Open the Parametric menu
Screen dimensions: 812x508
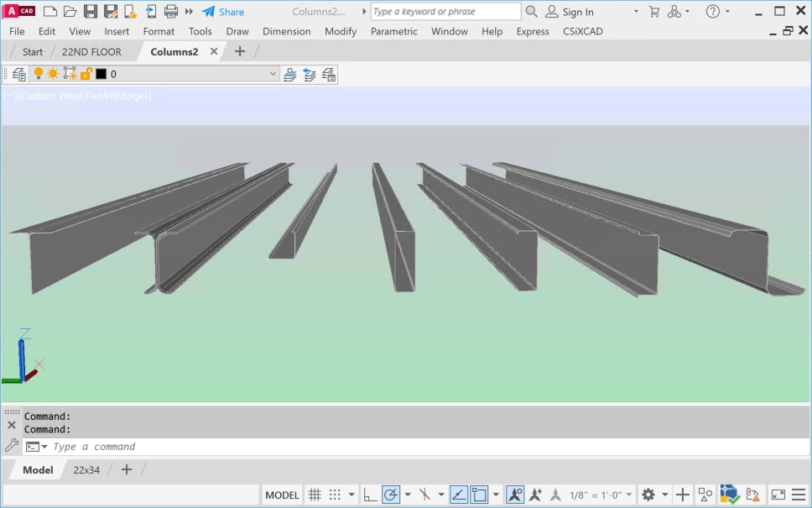click(x=394, y=31)
